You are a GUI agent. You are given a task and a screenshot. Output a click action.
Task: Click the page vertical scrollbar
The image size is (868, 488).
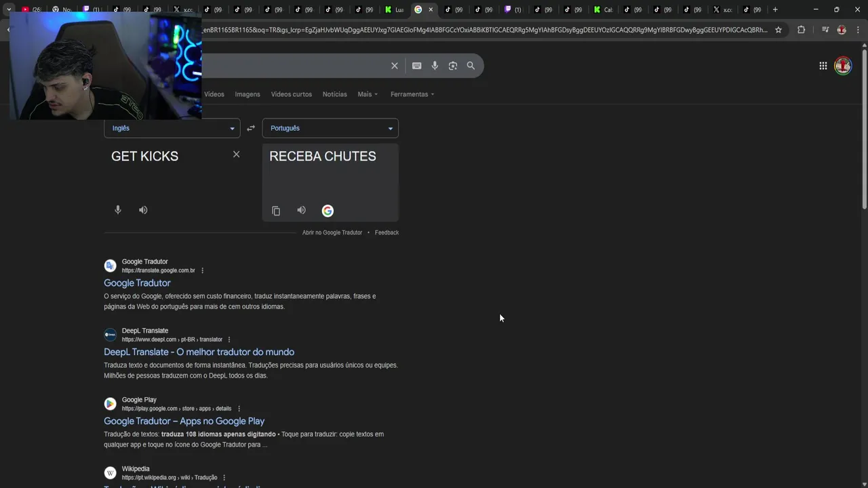point(864,129)
